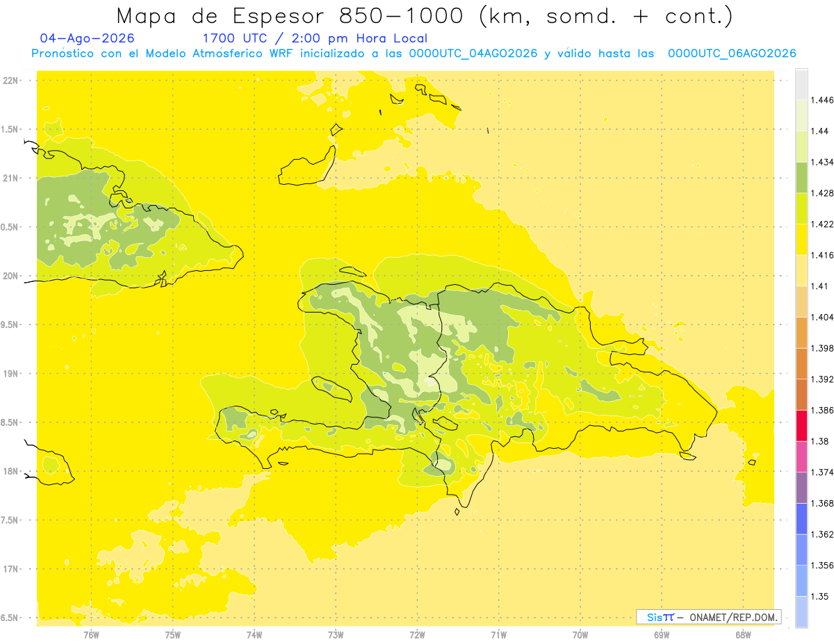834x644 pixels.
Task: Click the legend value "1.374"
Action: coord(824,472)
